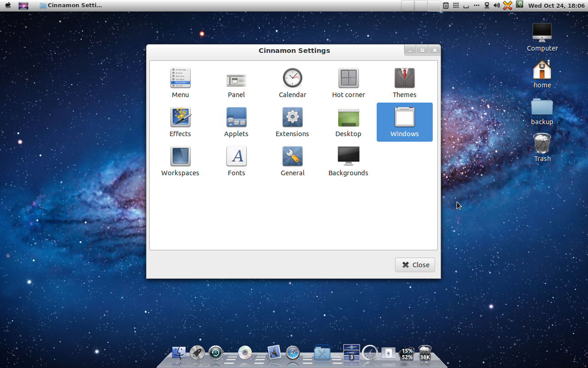This screenshot has width=588, height=368.
Task: Close Cinnamon Settings via title bar X
Action: click(x=434, y=51)
